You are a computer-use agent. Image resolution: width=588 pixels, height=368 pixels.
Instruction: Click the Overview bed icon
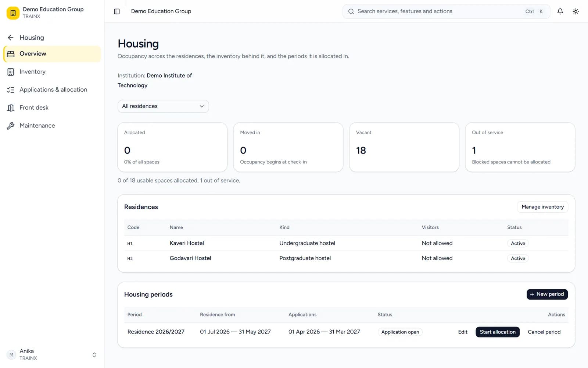(x=11, y=54)
